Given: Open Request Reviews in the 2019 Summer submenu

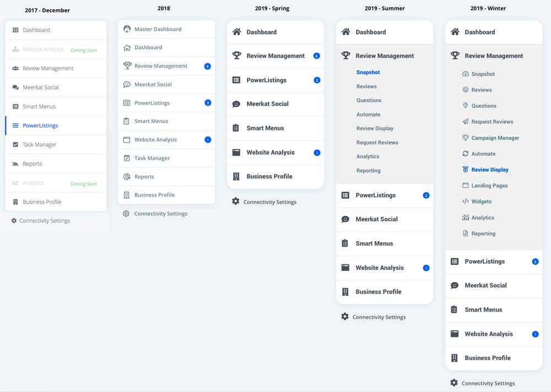Looking at the screenshot, I should [x=377, y=143].
